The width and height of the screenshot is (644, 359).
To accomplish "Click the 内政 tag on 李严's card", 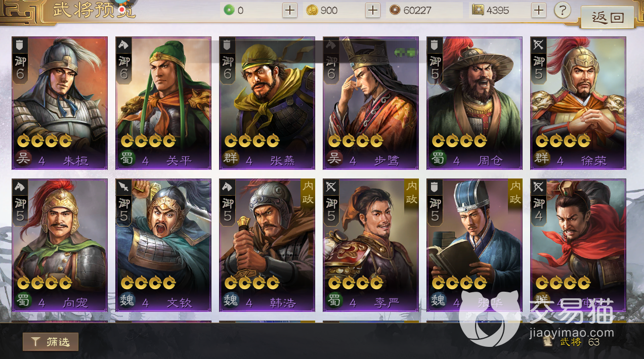I will coord(411,193).
